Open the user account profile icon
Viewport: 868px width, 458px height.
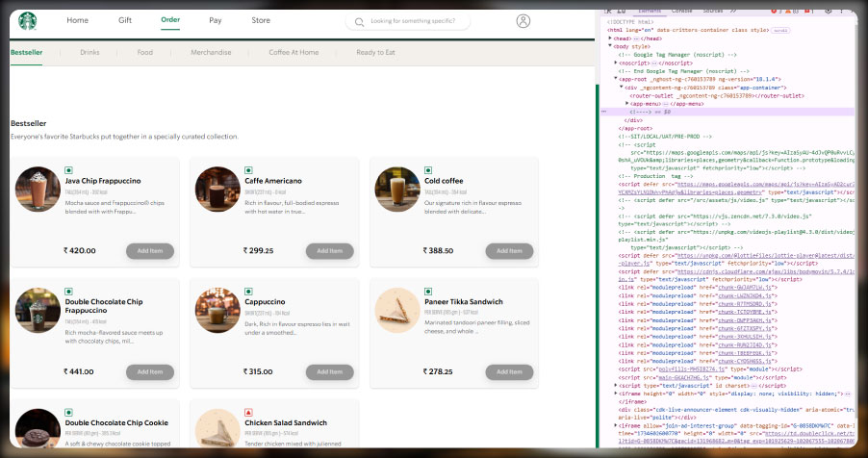523,21
